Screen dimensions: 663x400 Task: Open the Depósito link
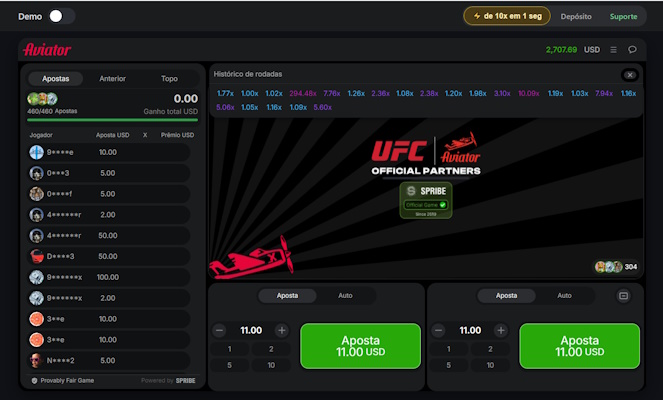coord(576,16)
